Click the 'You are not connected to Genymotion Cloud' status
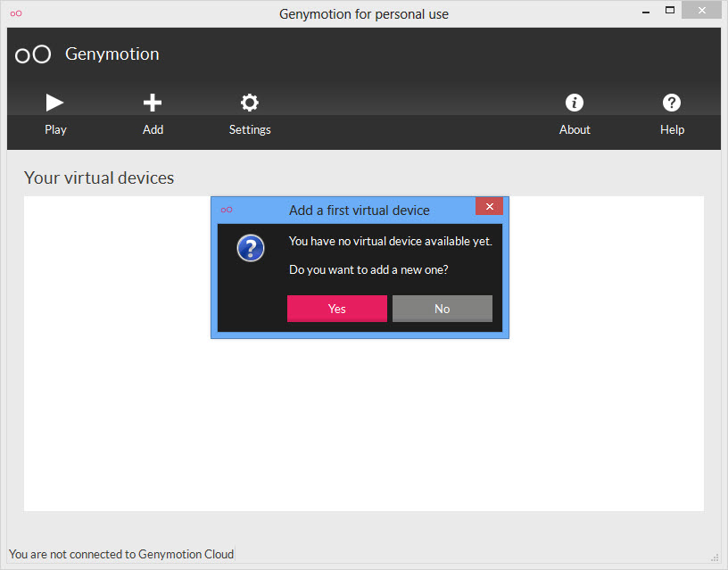The height and width of the screenshot is (570, 728). pos(121,554)
